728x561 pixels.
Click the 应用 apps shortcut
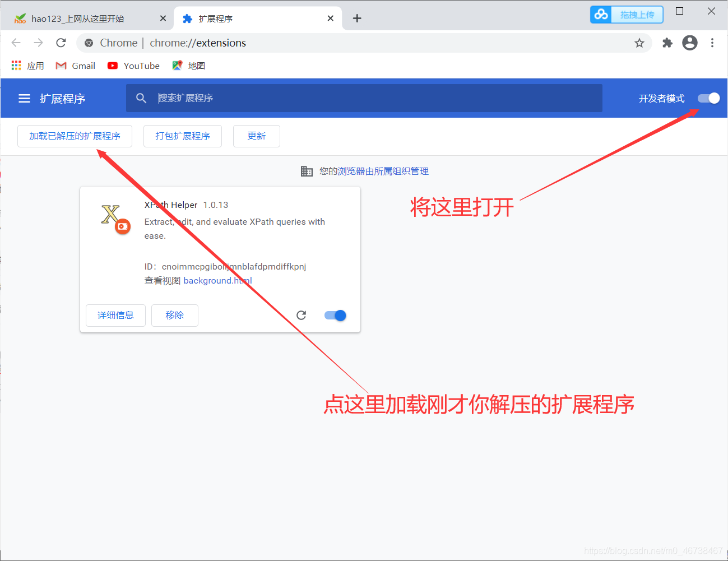(16, 65)
